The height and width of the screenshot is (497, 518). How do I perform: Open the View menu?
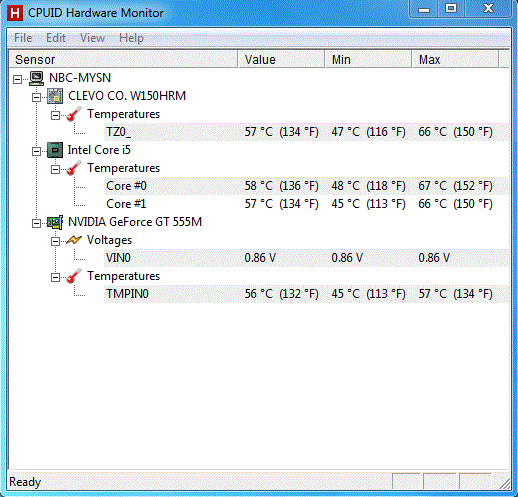(x=92, y=38)
